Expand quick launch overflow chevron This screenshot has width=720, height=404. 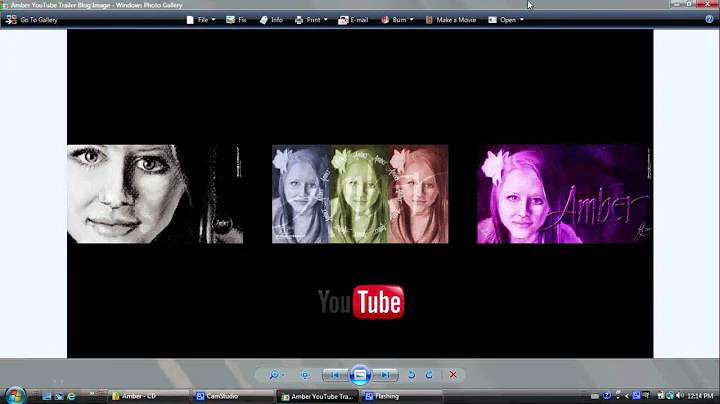pos(92,393)
